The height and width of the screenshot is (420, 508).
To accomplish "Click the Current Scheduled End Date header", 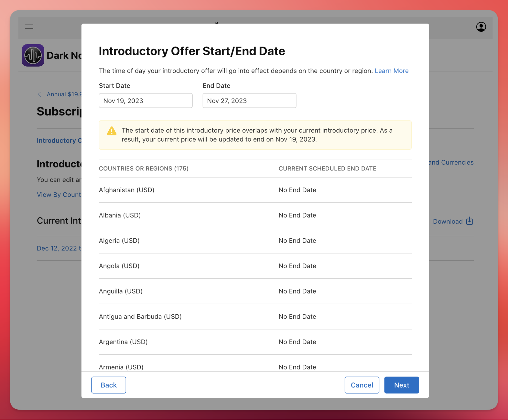I will [327, 168].
